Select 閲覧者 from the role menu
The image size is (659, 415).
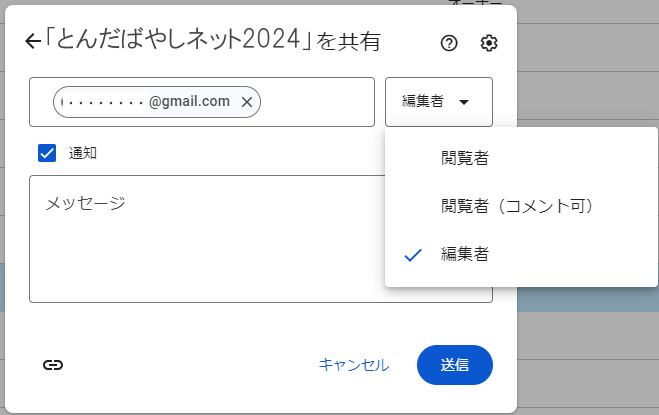coord(465,158)
